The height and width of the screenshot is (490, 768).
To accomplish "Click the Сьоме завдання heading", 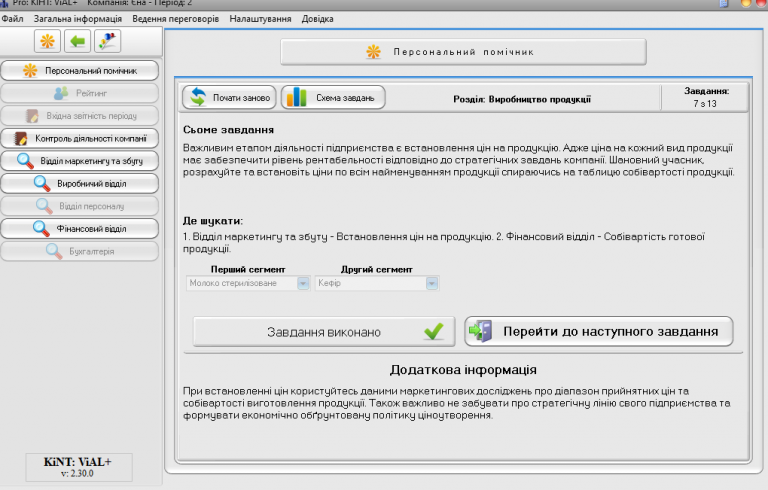I will (x=228, y=130).
